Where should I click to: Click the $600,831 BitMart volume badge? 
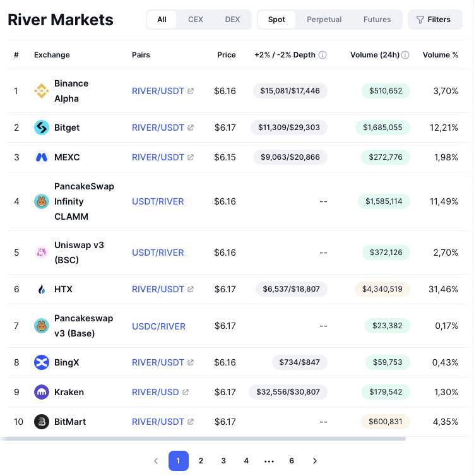(386, 422)
